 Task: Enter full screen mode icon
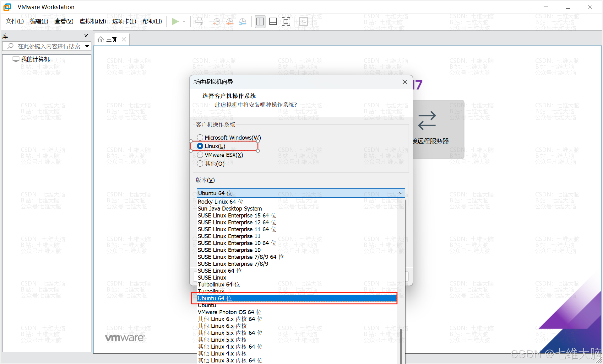286,21
